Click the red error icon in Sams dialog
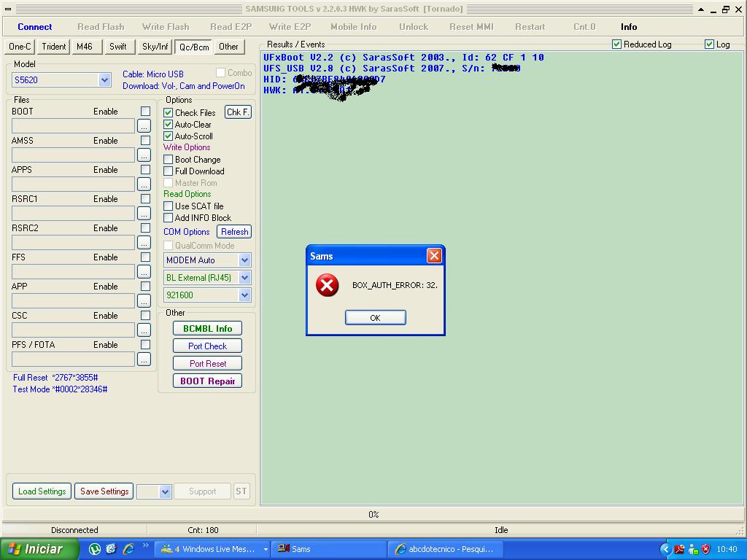 [x=327, y=285]
